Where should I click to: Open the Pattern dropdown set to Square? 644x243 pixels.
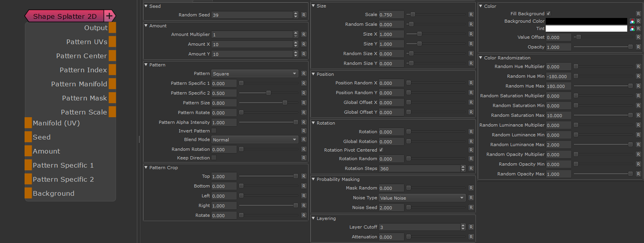click(255, 73)
